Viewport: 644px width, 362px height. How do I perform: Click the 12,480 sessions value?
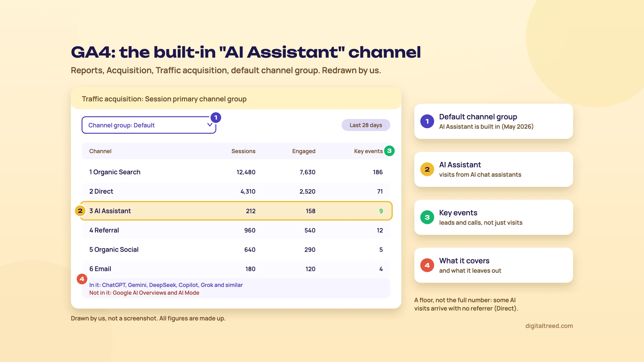pos(246,172)
